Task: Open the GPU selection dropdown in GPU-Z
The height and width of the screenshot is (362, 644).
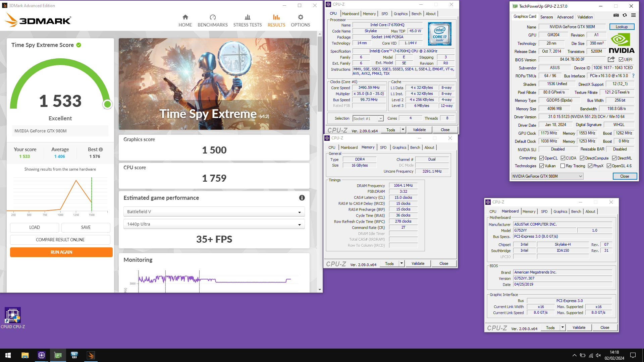Action: tap(547, 176)
